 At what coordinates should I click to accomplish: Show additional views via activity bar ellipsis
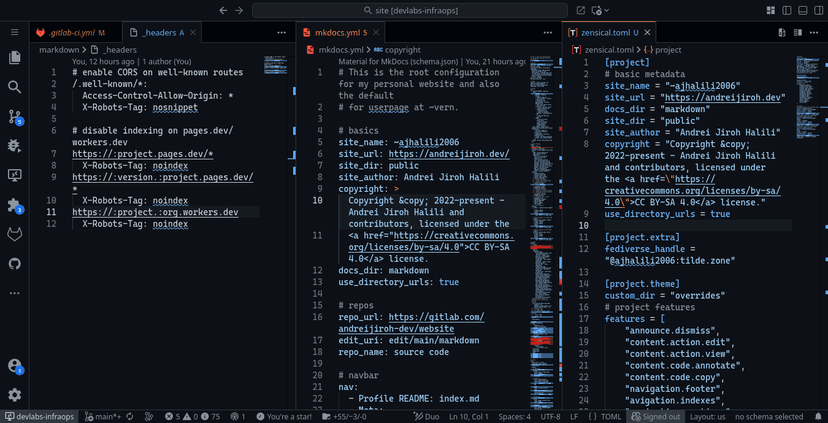(14, 293)
